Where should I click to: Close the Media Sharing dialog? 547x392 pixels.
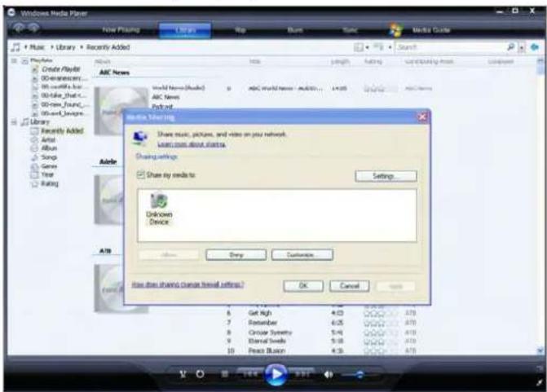tap(422, 117)
